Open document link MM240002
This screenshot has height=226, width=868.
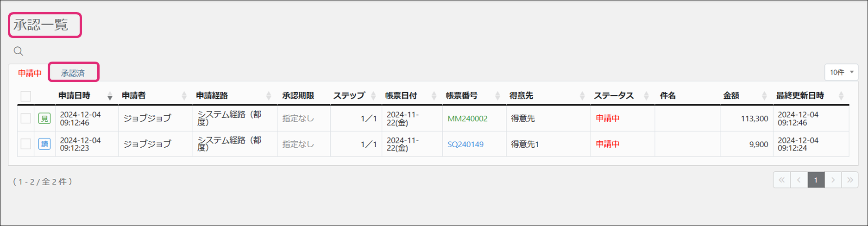coord(467,119)
